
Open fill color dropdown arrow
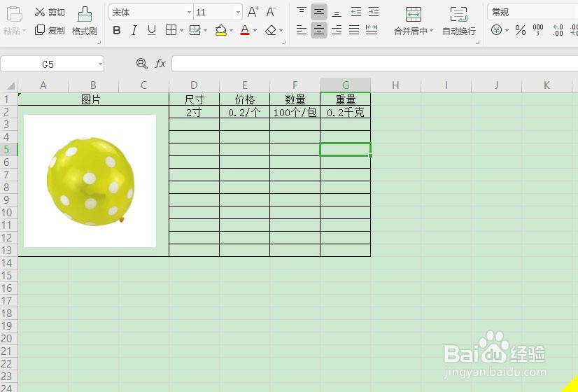(x=231, y=31)
